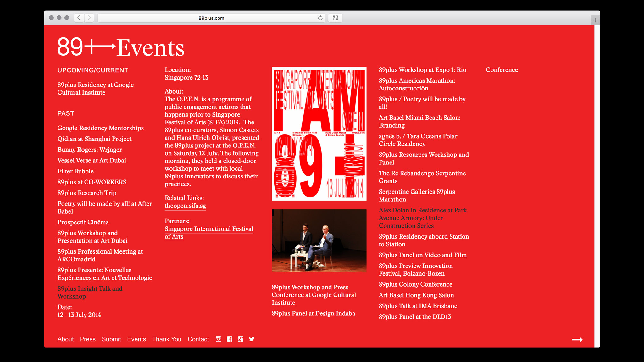Open 89plus Panel at the DLD13
The height and width of the screenshot is (362, 644).
415,317
